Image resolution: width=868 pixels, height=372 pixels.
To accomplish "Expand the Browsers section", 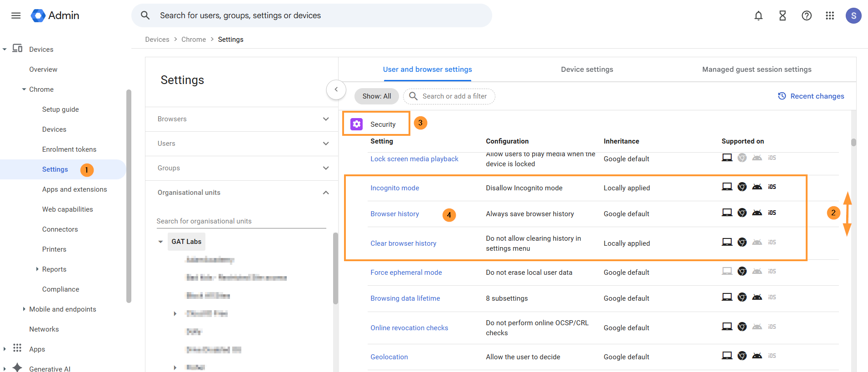I will click(325, 119).
